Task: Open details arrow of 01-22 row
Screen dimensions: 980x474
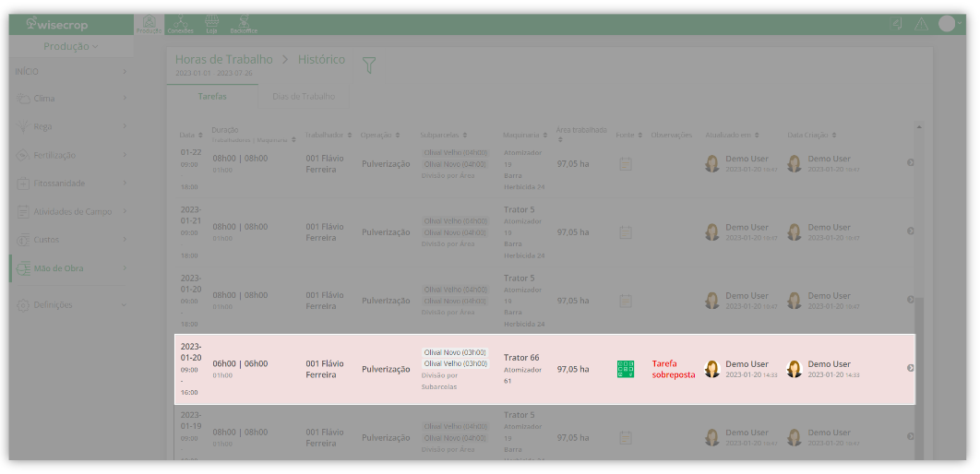Action: [x=911, y=162]
